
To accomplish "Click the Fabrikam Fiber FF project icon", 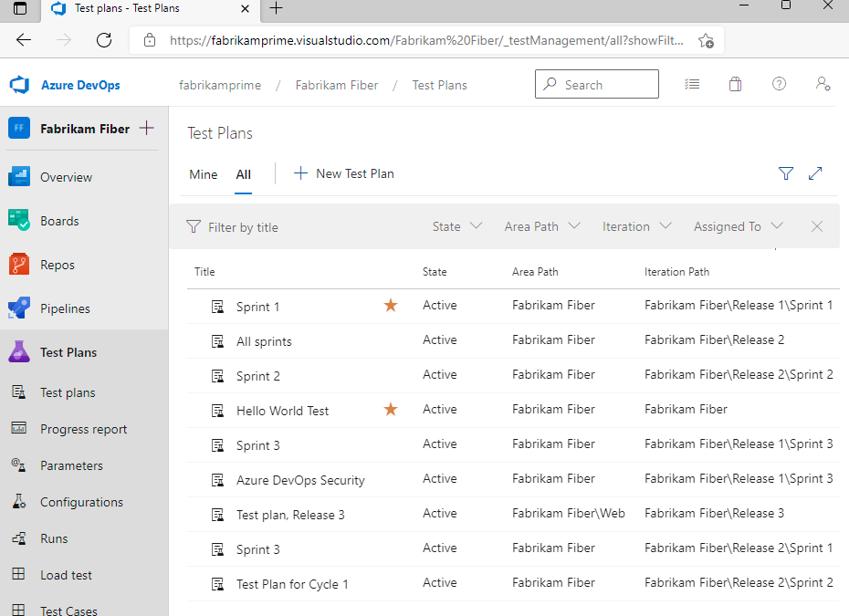I will click(x=19, y=129).
